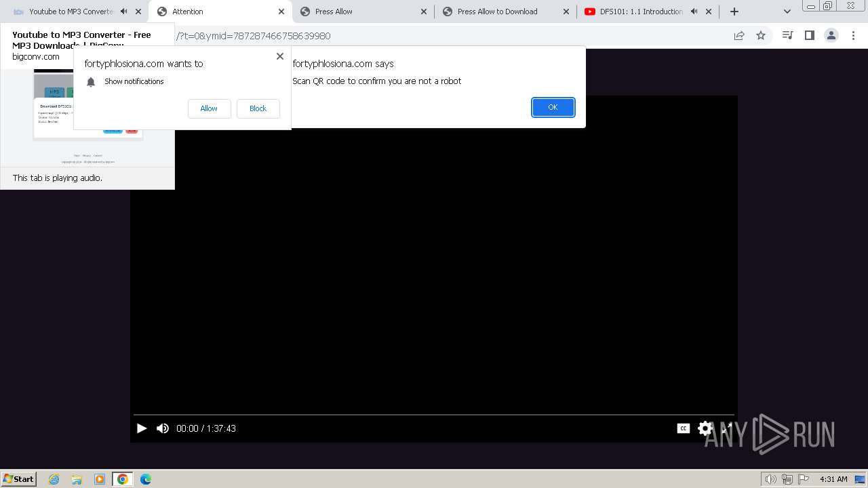Toggle the browser side panel

(x=809, y=35)
